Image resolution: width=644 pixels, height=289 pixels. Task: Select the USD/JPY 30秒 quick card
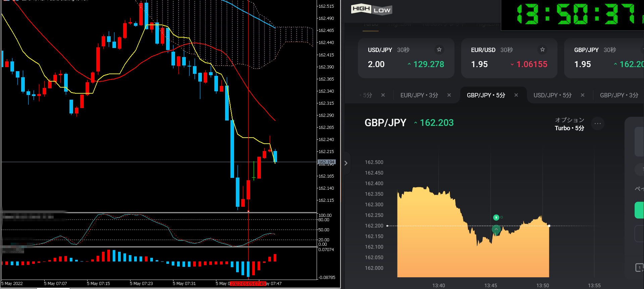click(406, 58)
